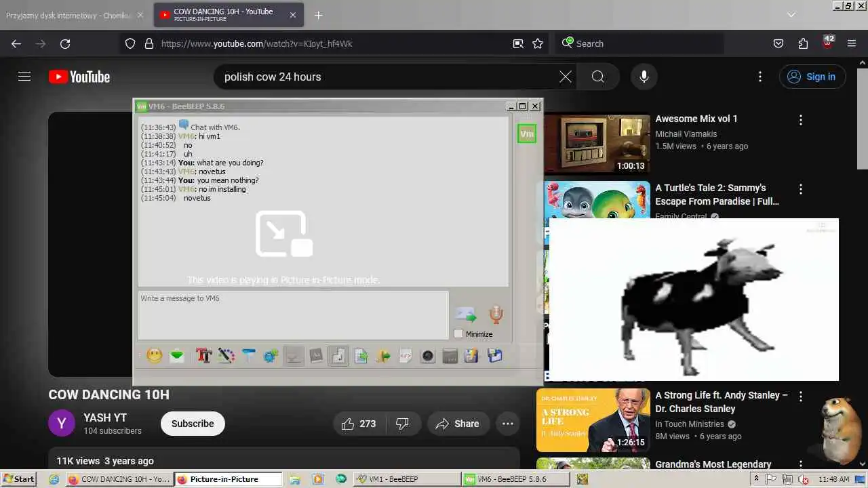The width and height of the screenshot is (868, 488).
Task: Click the gray Aa spell-check book icon
Action: [316, 356]
